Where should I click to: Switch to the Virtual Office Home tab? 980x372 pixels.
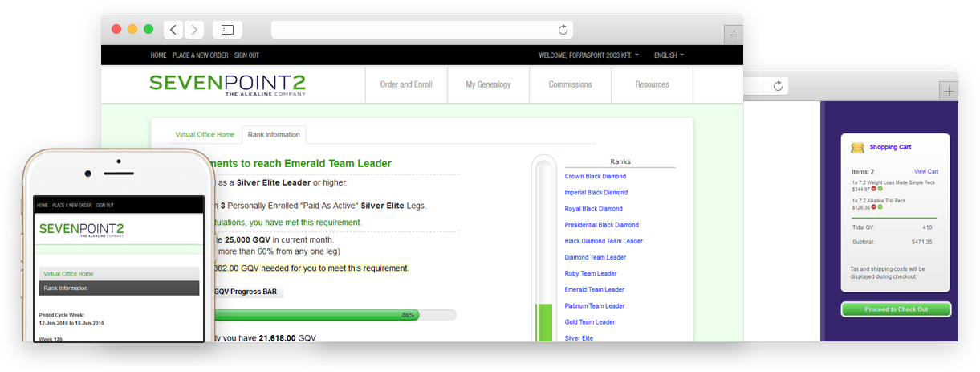point(205,134)
